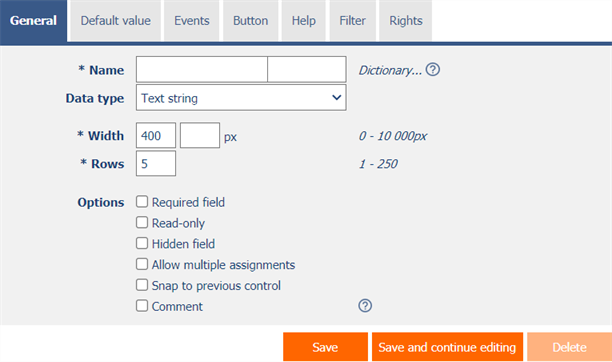This screenshot has height=362, width=612.
Task: Switch to the Default value tab
Action: click(116, 20)
